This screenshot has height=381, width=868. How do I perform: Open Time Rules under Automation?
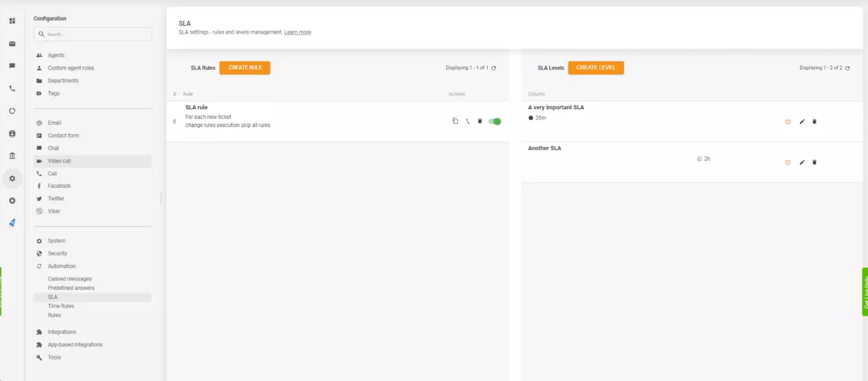[x=61, y=306]
